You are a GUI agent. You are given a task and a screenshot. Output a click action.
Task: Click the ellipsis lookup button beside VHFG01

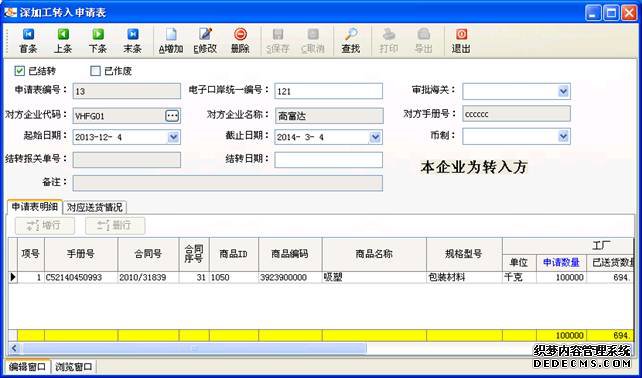click(x=172, y=116)
